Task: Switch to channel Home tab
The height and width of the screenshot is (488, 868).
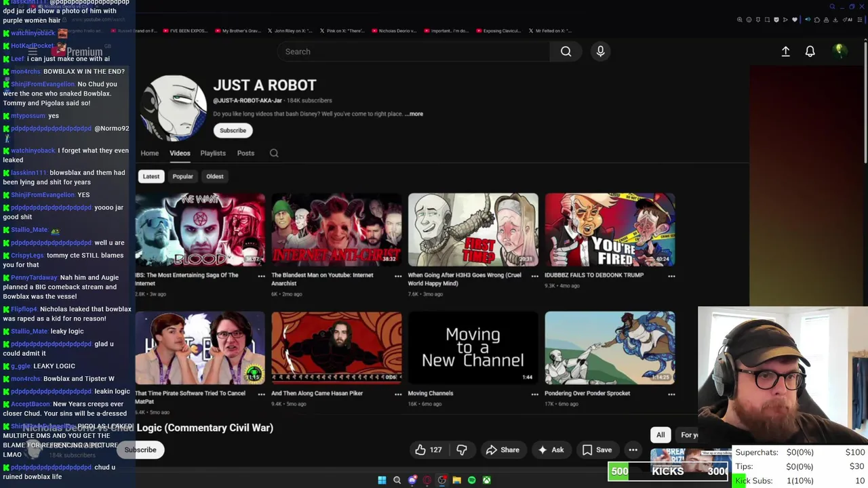Action: pyautogui.click(x=149, y=153)
